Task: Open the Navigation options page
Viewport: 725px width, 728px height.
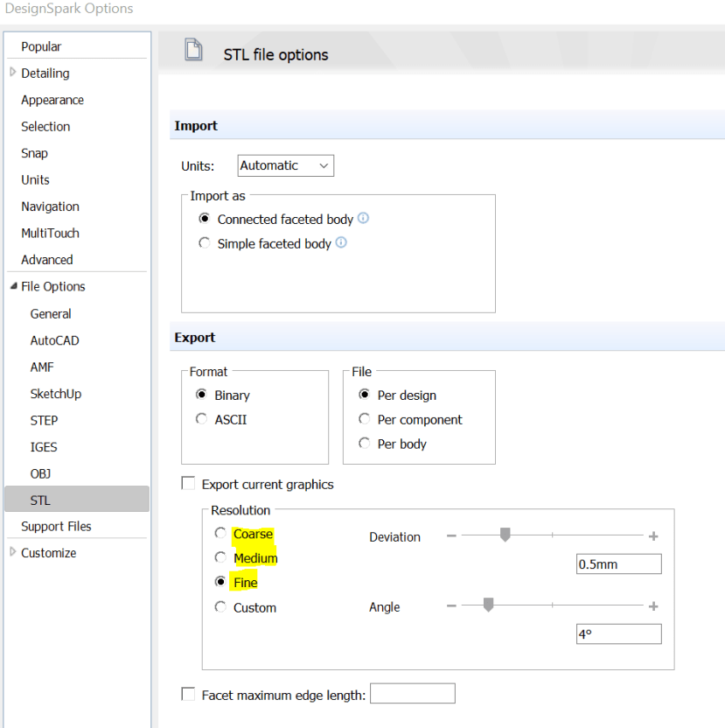Action: pos(50,206)
